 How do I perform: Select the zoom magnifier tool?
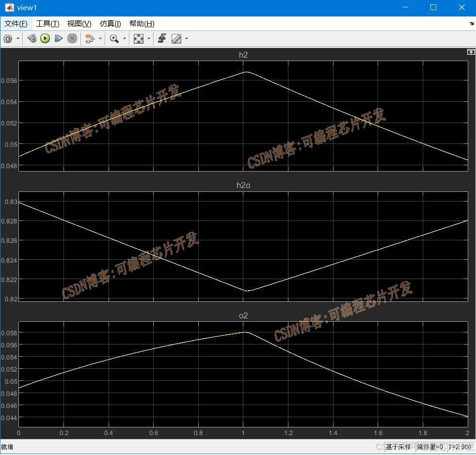[114, 39]
